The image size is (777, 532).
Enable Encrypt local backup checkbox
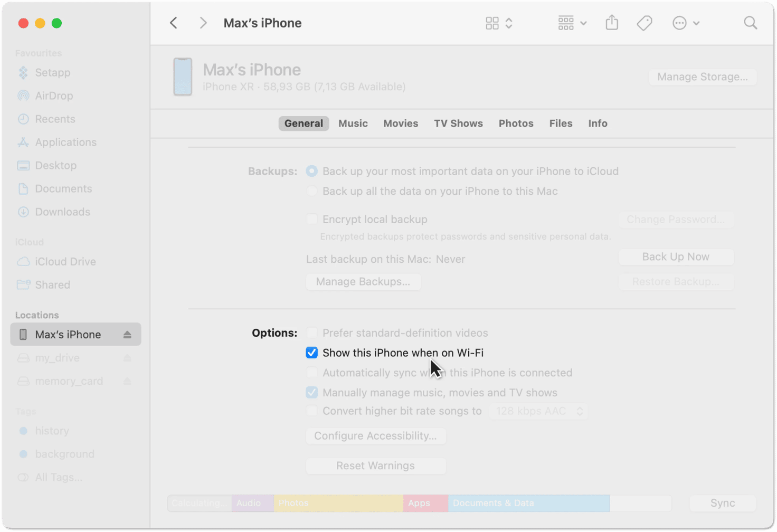coord(312,219)
